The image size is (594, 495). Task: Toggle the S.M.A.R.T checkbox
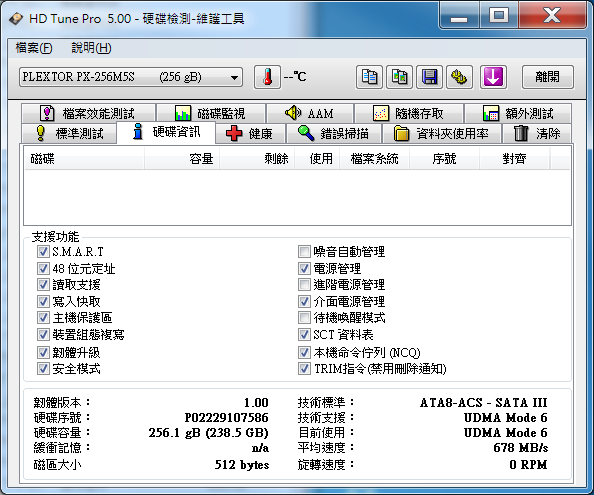click(43, 251)
